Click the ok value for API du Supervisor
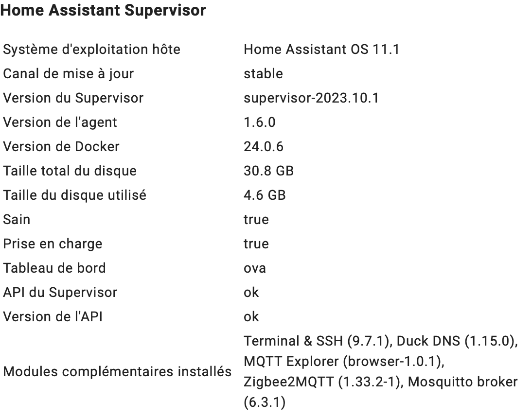The height and width of the screenshot is (418, 532). coord(251,293)
